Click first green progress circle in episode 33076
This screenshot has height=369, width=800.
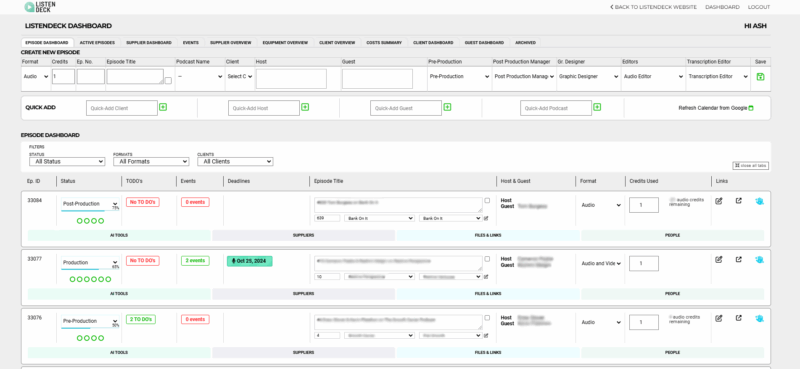pyautogui.click(x=80, y=338)
